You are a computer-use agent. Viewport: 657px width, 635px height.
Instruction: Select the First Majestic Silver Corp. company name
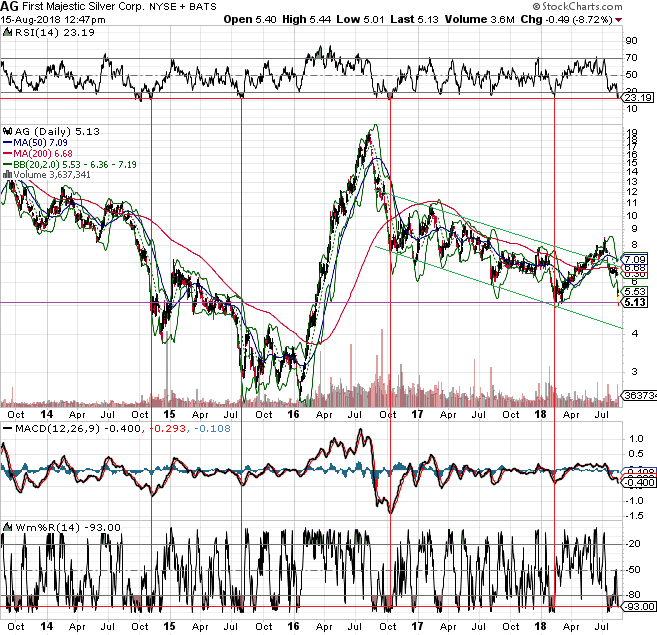click(83, 7)
